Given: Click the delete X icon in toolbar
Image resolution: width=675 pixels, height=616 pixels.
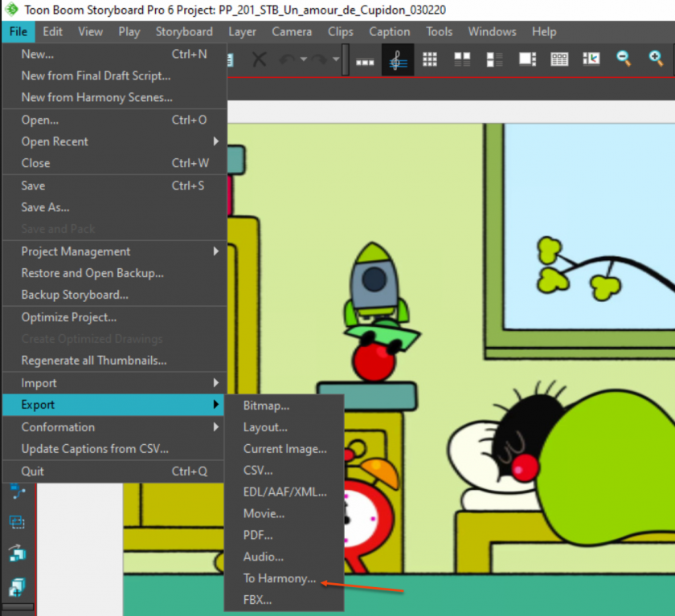Looking at the screenshot, I should [259, 59].
